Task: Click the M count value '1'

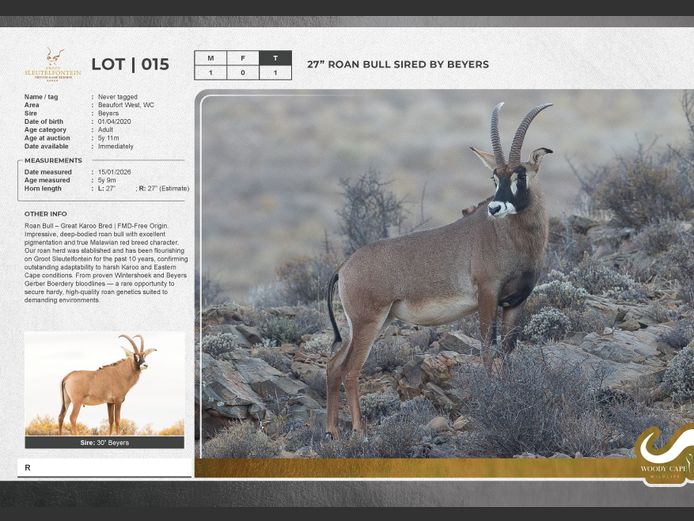Action: point(211,73)
